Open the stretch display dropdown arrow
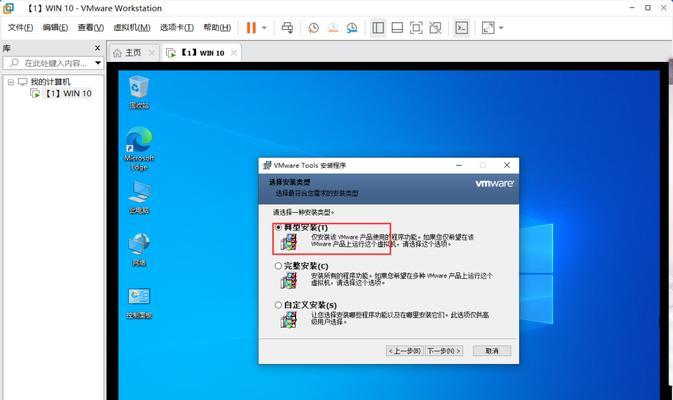Image resolution: width=673 pixels, height=400 pixels. (x=501, y=28)
